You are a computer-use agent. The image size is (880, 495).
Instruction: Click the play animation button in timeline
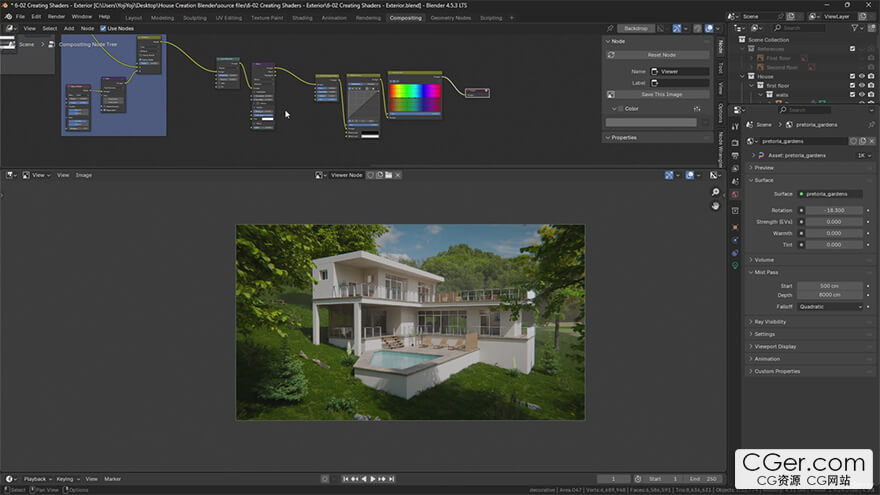pos(373,479)
